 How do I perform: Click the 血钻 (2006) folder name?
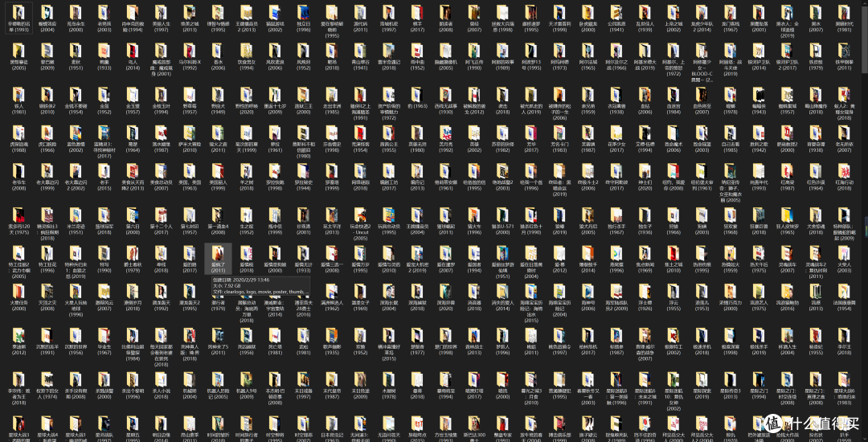[645, 108]
